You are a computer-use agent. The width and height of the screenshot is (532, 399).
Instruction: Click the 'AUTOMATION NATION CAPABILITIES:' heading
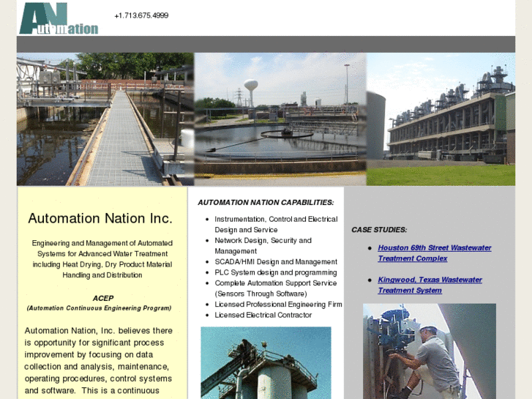[x=266, y=202]
